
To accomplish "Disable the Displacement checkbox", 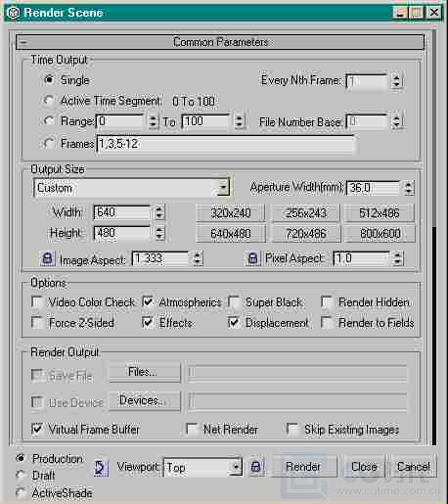I will click(x=234, y=322).
